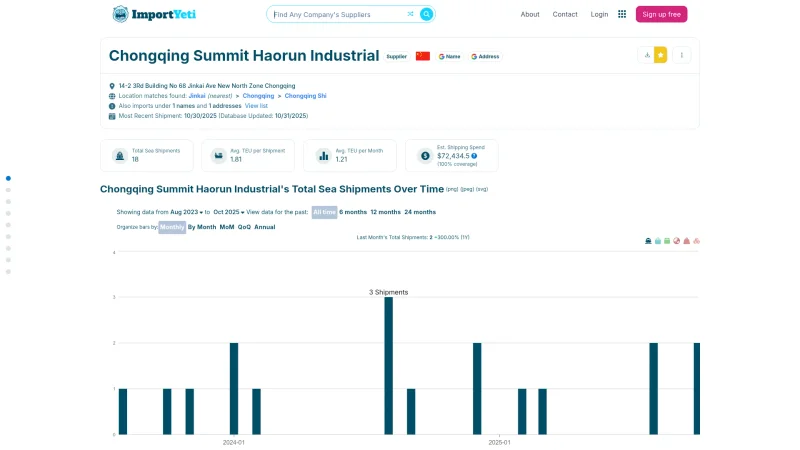Click the Most Recent Shipment calendar icon

point(112,116)
